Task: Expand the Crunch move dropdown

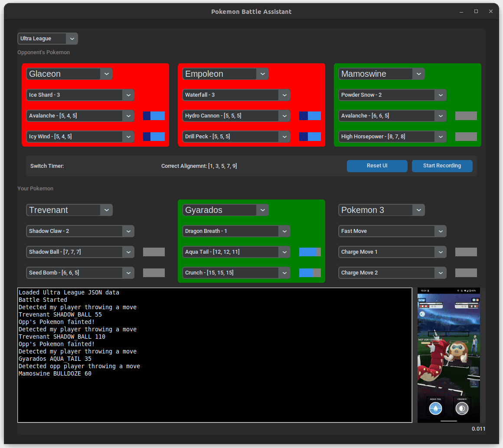Action: pos(236,273)
